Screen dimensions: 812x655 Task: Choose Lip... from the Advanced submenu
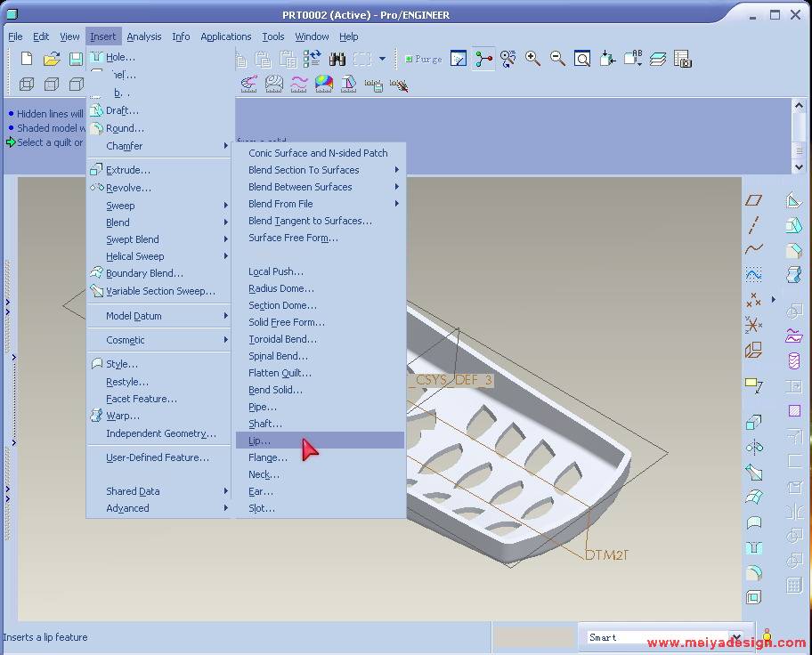(320, 441)
